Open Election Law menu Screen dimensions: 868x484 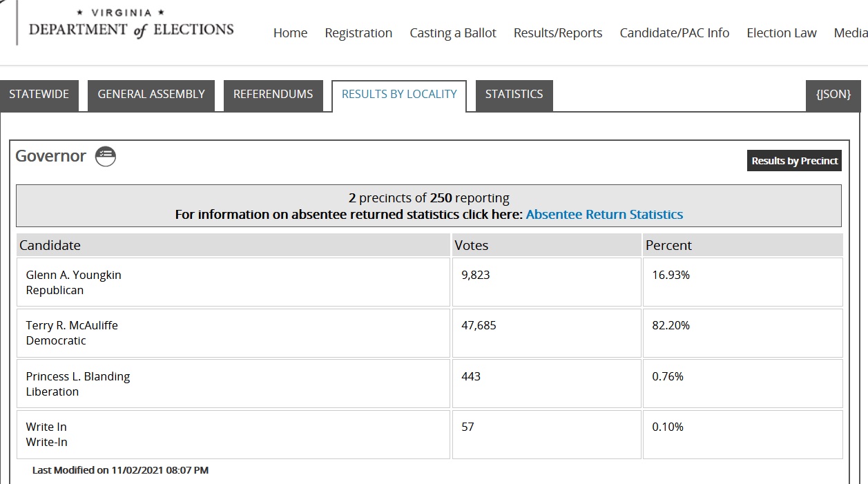point(782,33)
